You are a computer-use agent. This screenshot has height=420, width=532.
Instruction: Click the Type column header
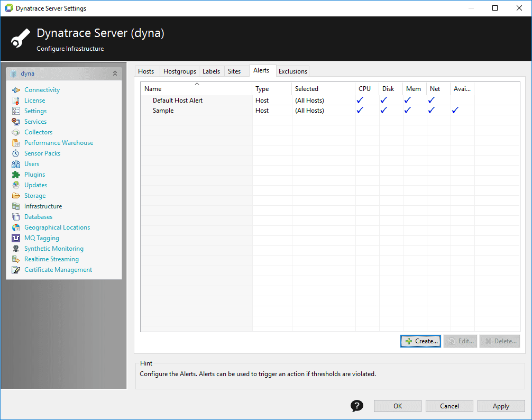point(272,88)
